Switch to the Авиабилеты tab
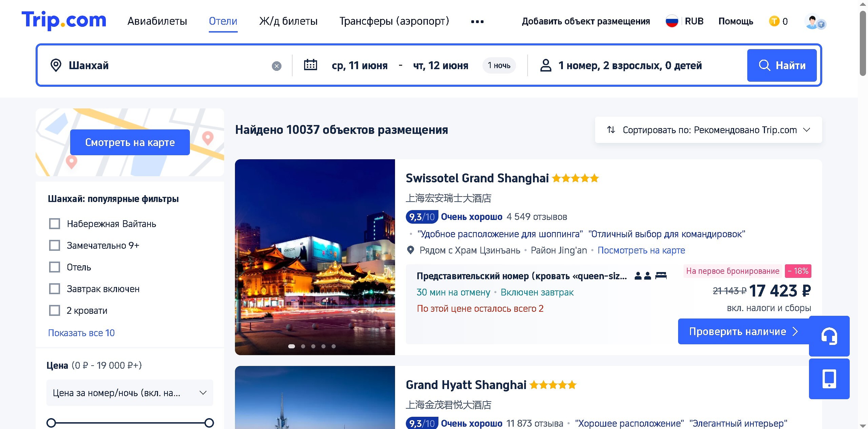The height and width of the screenshot is (429, 868). tap(157, 21)
